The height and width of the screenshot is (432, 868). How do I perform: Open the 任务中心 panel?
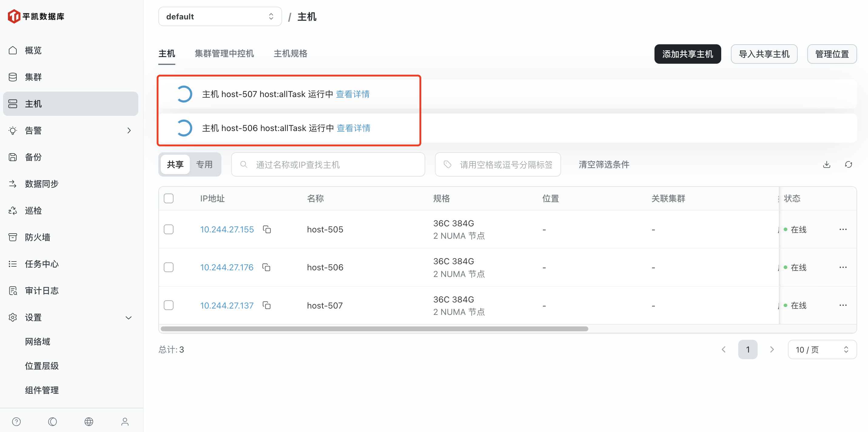(41, 264)
